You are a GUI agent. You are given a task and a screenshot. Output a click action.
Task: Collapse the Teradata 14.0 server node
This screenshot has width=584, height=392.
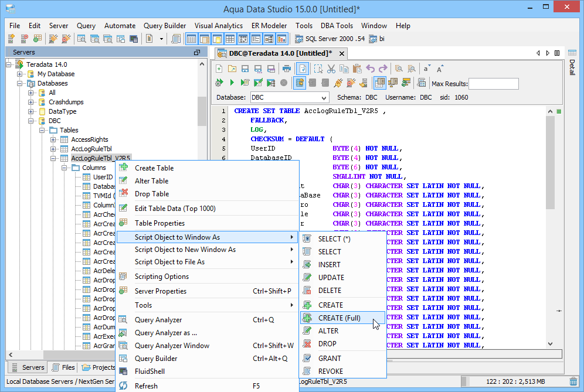click(x=9, y=64)
